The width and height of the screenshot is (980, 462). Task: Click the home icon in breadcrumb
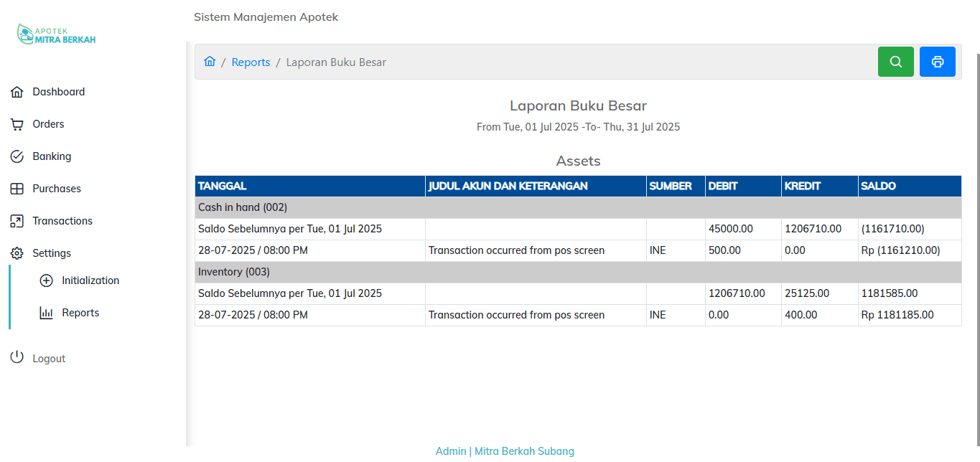click(x=210, y=62)
